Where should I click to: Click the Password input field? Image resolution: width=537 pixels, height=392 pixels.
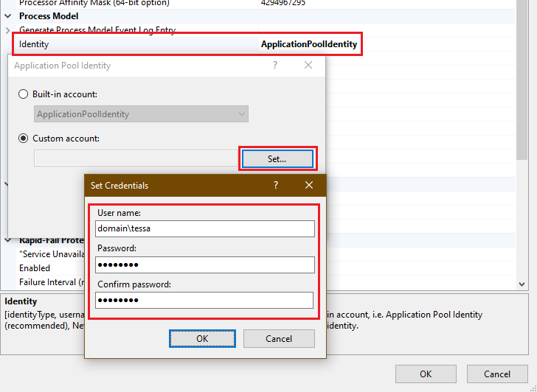(x=204, y=265)
